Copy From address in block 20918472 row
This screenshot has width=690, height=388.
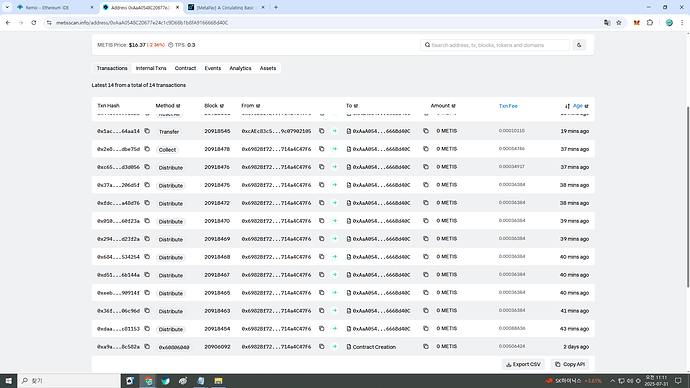tap(322, 203)
